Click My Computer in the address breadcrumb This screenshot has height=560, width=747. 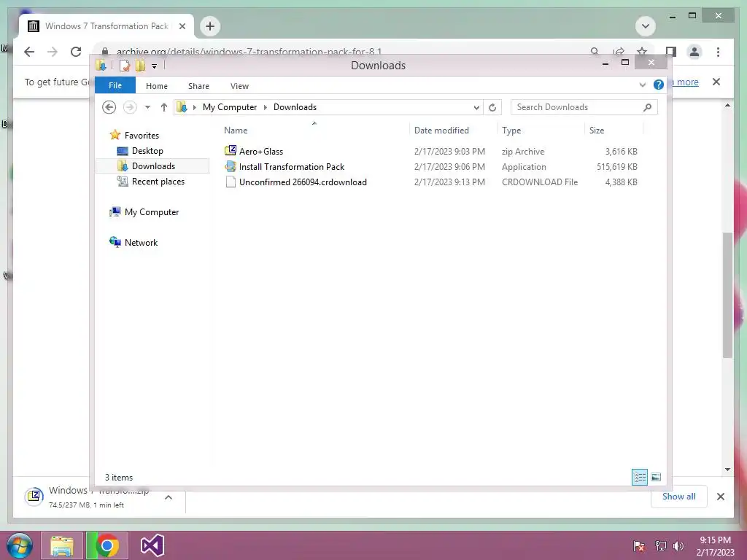pos(230,107)
